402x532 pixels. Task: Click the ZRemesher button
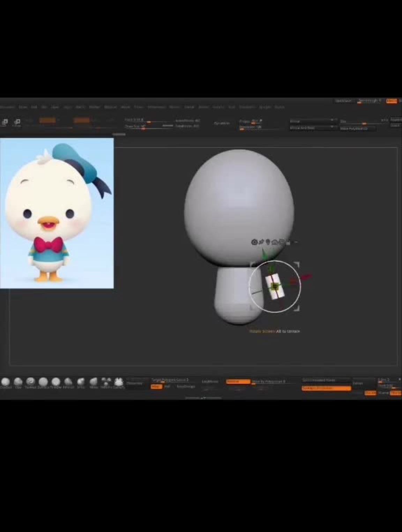click(x=135, y=383)
